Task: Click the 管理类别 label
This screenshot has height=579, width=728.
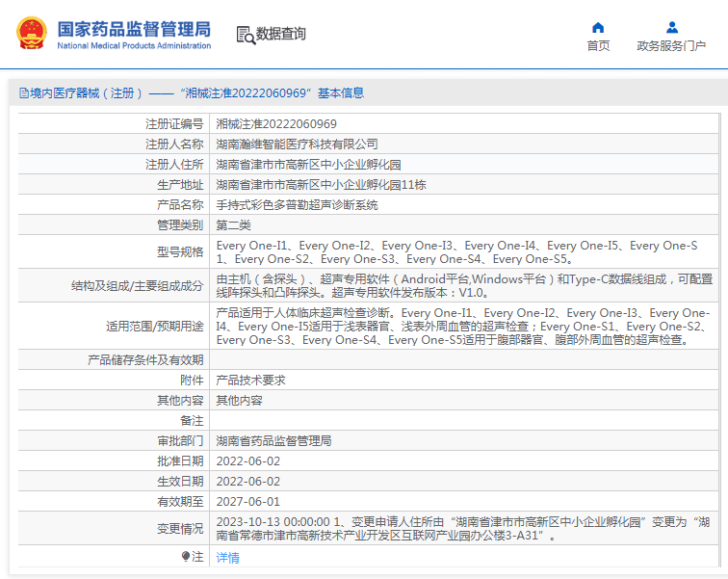Action: [x=180, y=225]
